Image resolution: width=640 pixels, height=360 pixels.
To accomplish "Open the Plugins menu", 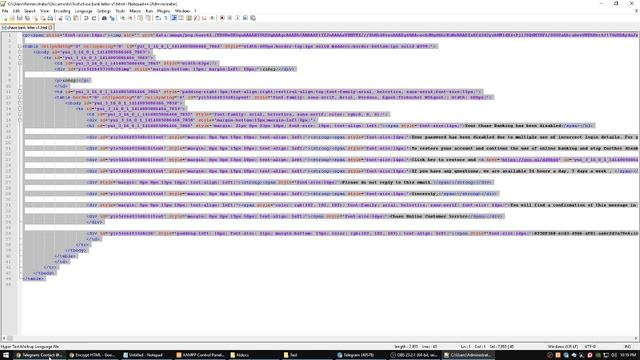I will tap(164, 11).
